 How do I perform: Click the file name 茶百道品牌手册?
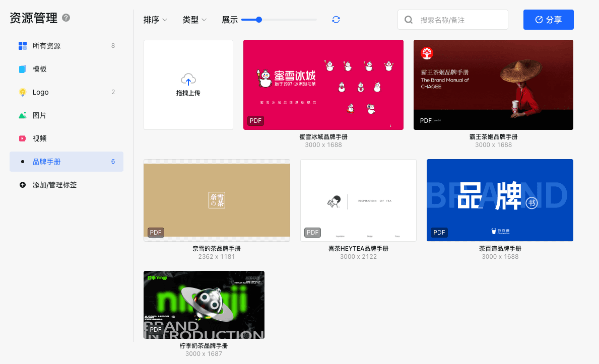[x=500, y=249]
